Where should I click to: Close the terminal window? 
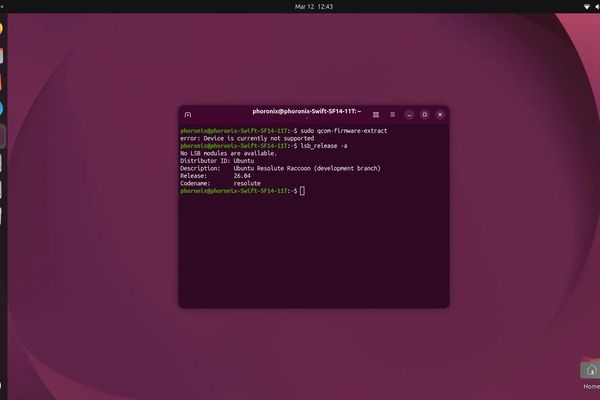click(x=440, y=114)
